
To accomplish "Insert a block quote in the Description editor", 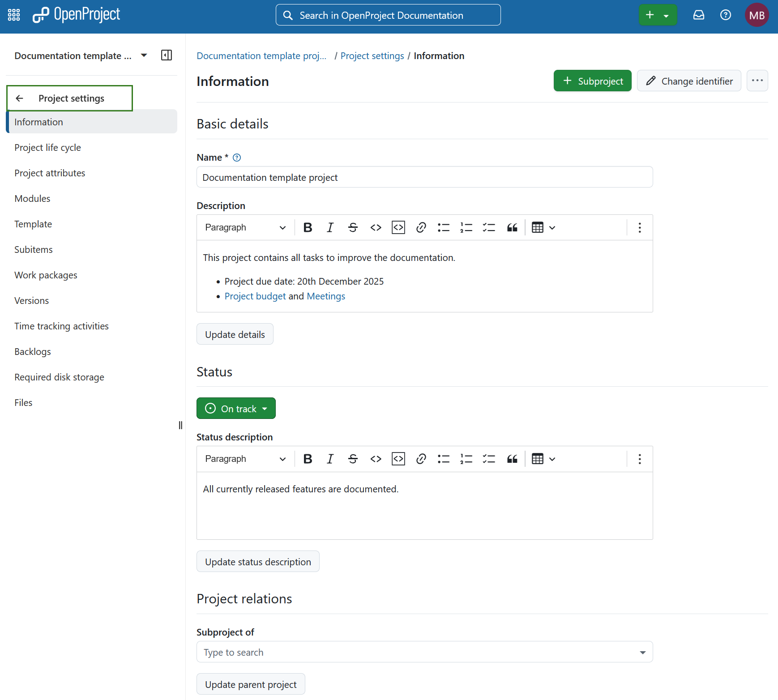I will 512,227.
